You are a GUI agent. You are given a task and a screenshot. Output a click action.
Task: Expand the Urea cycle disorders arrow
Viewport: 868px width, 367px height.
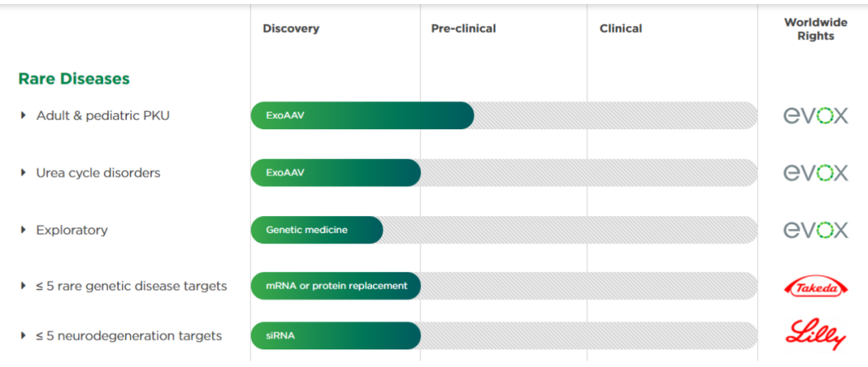[x=23, y=173]
